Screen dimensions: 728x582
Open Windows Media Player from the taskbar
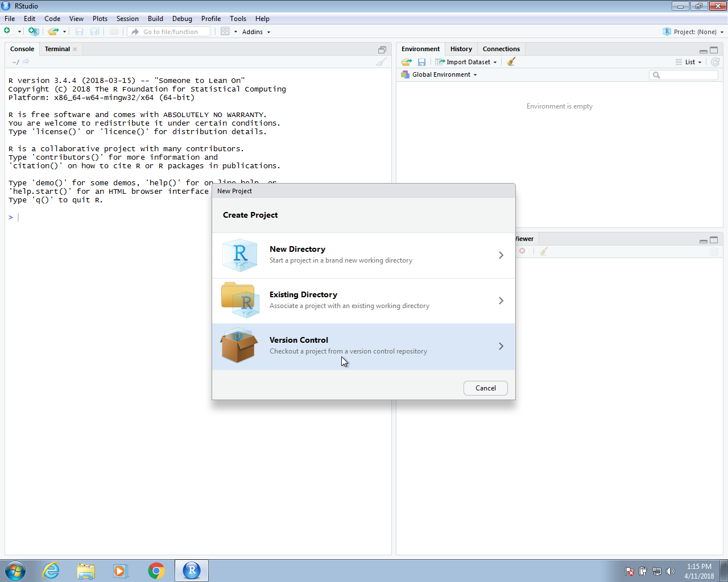pyautogui.click(x=121, y=571)
